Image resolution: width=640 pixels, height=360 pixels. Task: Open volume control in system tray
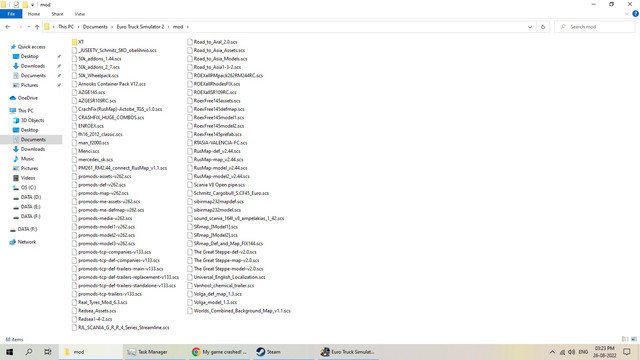571,352
